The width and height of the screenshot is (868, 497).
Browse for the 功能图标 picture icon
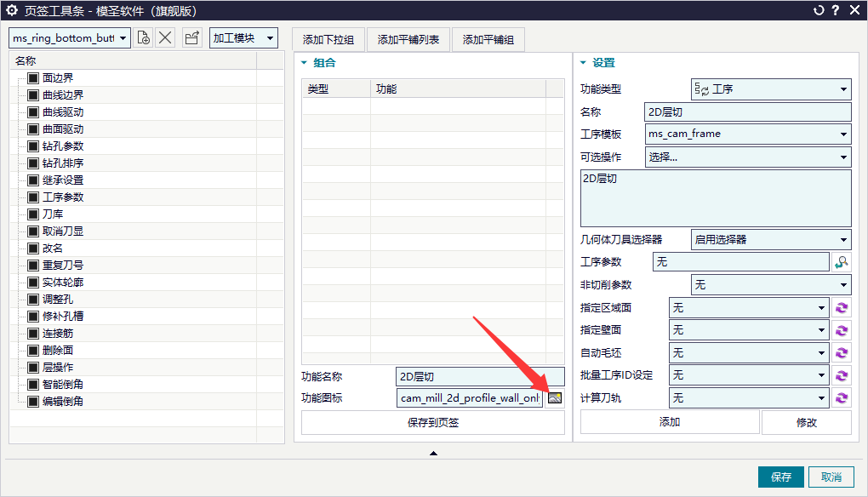[555, 398]
